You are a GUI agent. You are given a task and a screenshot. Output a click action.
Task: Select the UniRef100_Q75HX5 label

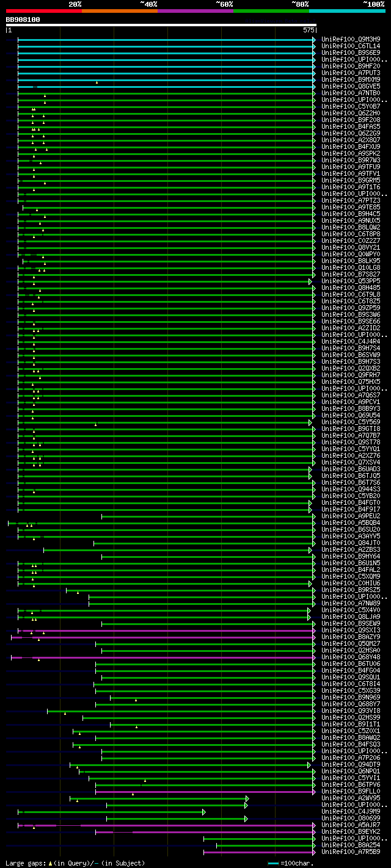click(x=351, y=382)
